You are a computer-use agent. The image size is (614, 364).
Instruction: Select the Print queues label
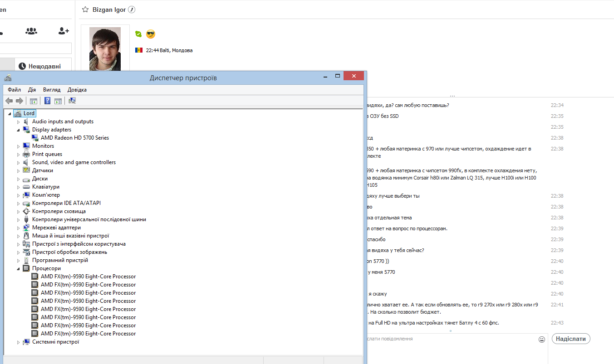pyautogui.click(x=47, y=154)
